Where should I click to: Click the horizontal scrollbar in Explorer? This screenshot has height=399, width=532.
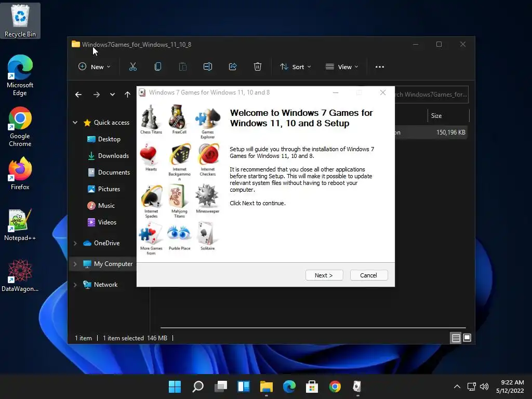click(x=313, y=328)
